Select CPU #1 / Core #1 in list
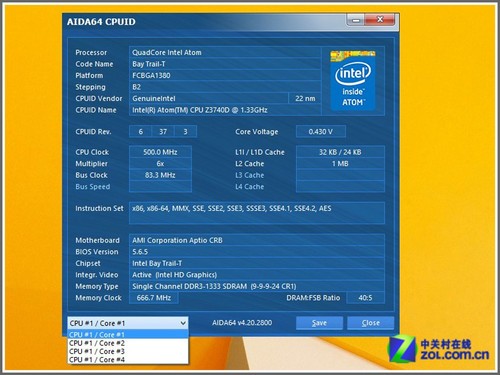Viewport: 500px width, 375px height. pyautogui.click(x=128, y=334)
